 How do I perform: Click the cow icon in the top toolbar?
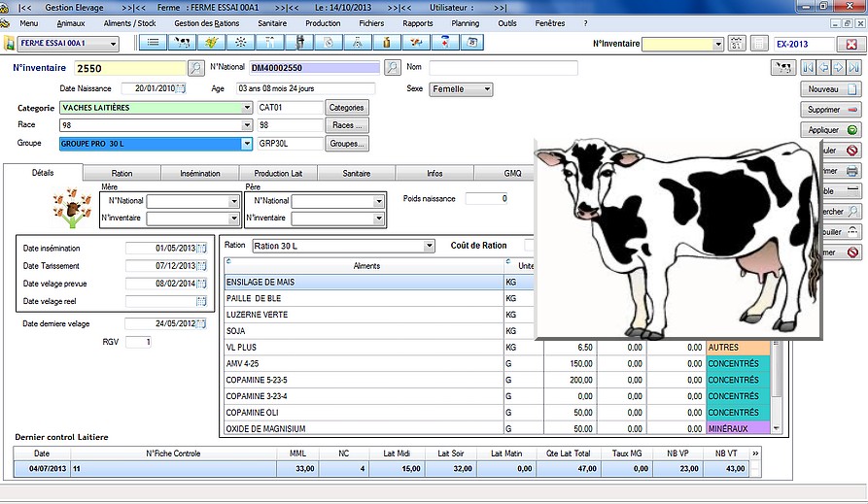coord(182,43)
